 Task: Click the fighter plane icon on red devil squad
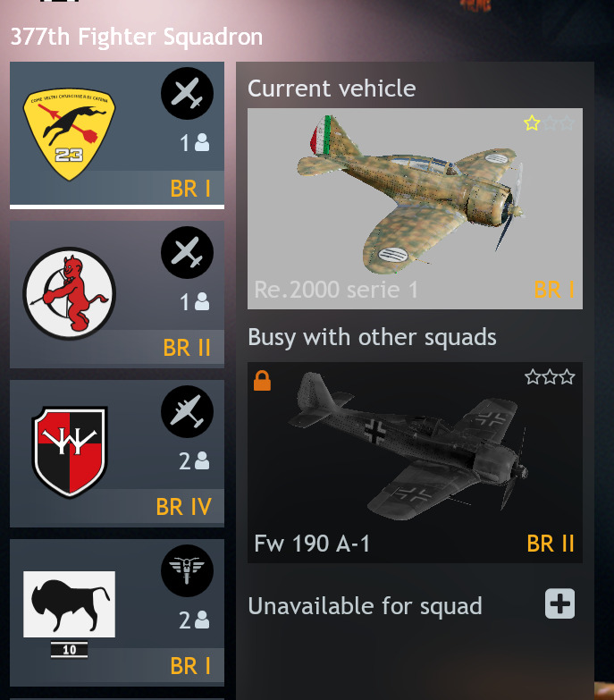click(x=187, y=252)
